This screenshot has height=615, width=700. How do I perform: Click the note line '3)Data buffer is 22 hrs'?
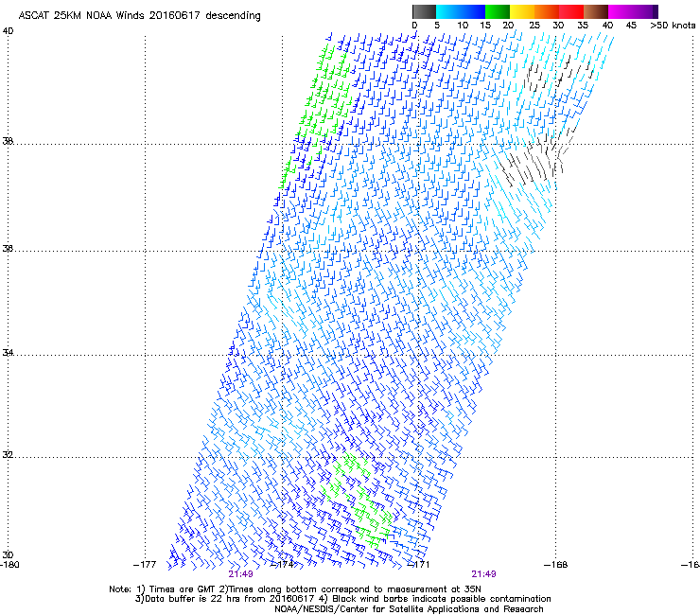click(x=342, y=599)
